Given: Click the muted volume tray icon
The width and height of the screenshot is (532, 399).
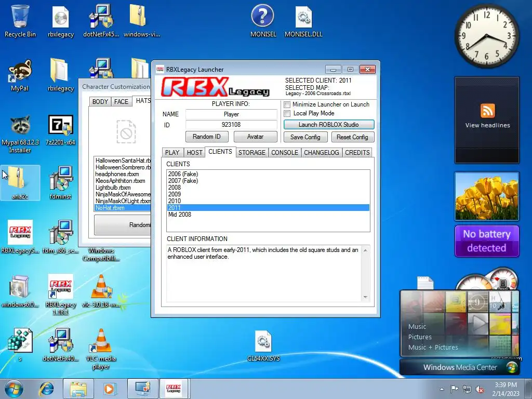Looking at the screenshot, I should pyautogui.click(x=480, y=389).
